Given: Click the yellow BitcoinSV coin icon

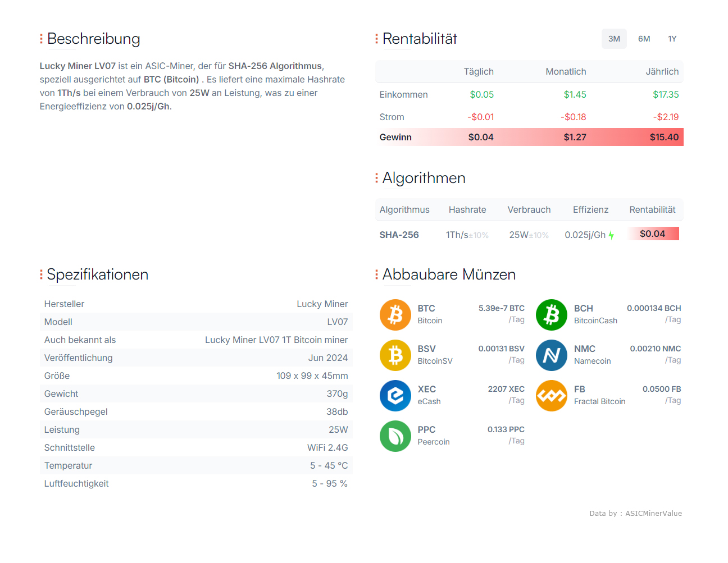Looking at the screenshot, I should [395, 355].
